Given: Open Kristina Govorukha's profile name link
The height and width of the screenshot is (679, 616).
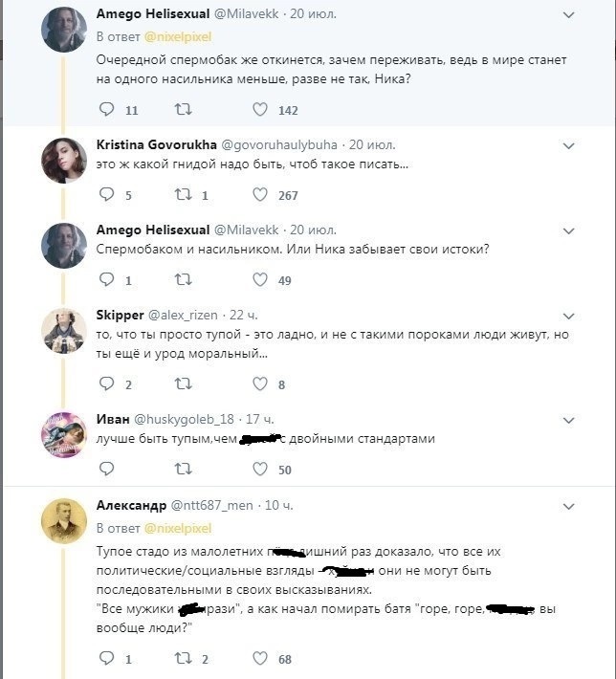Looking at the screenshot, I should coord(156,144).
